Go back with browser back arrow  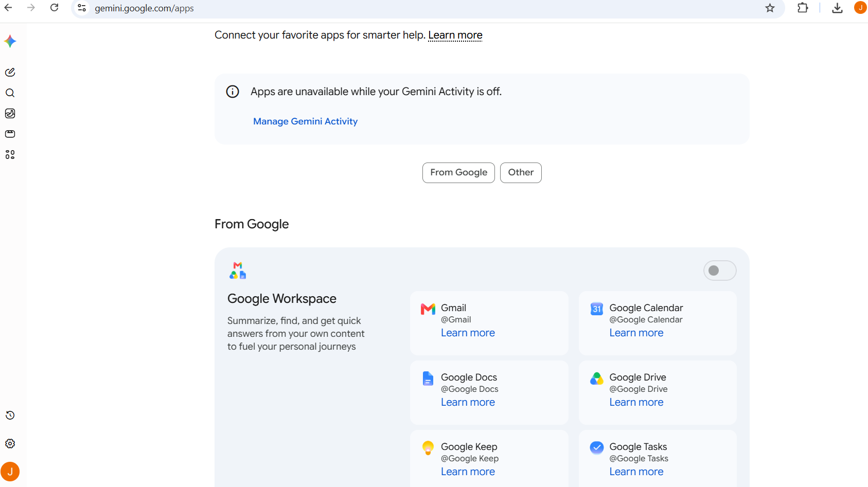click(8, 8)
